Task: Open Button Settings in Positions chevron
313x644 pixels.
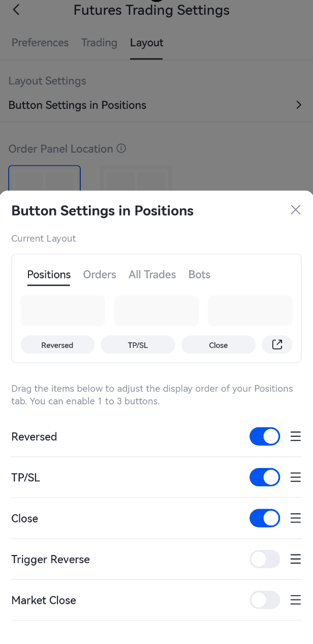Action: (x=298, y=105)
